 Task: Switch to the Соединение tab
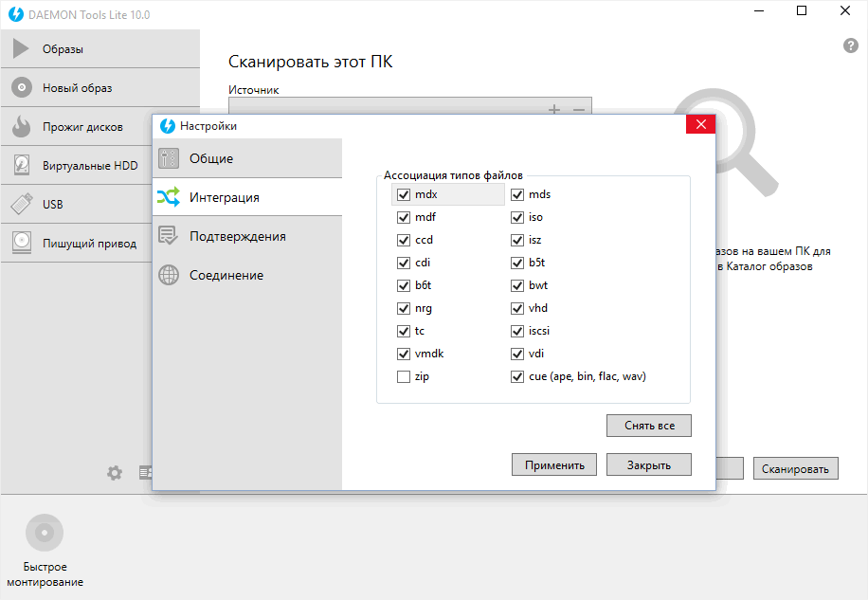coord(247,275)
